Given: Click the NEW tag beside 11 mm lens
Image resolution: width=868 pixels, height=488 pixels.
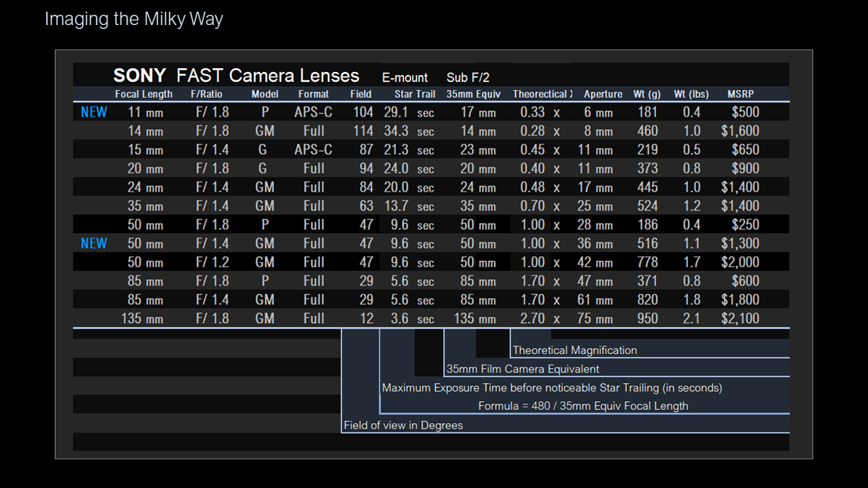Looking at the screenshot, I should (x=94, y=113).
